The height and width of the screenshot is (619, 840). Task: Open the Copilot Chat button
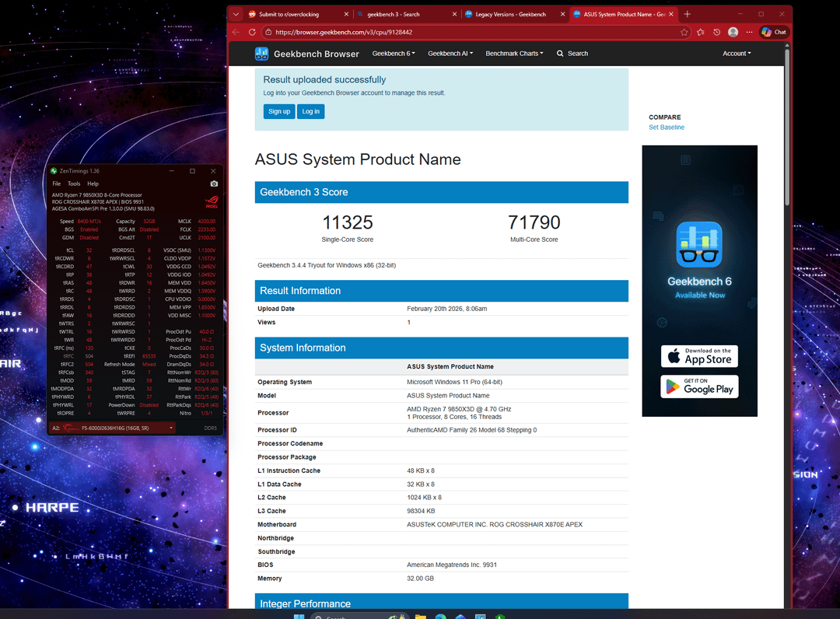click(774, 32)
